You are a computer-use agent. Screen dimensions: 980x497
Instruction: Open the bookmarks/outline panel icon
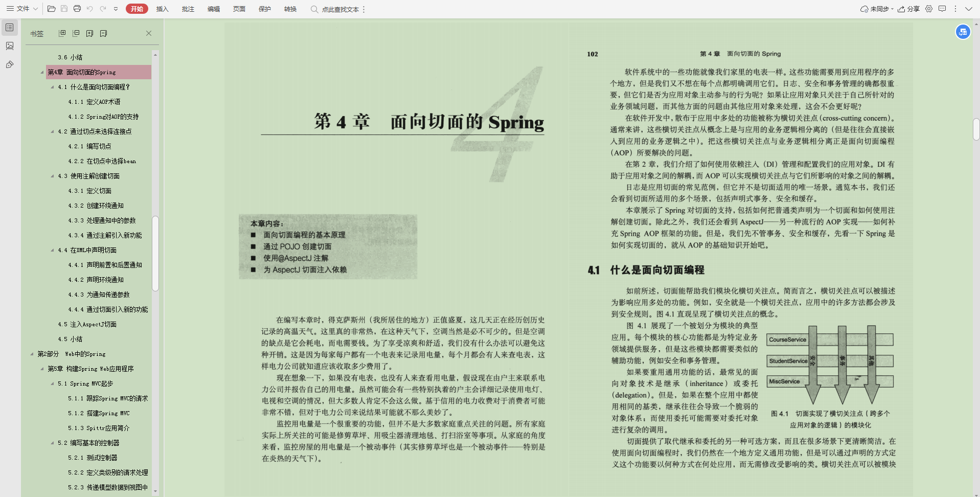click(x=9, y=27)
